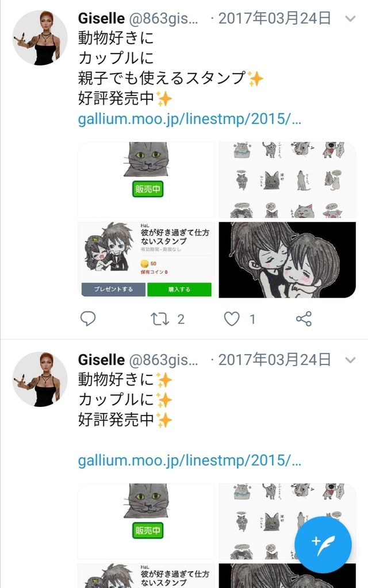Open Giselle's avatar in first tweet
368x588 pixels.
click(x=40, y=38)
